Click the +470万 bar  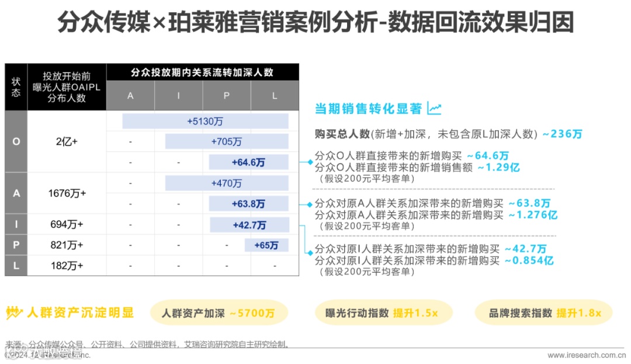point(227,183)
